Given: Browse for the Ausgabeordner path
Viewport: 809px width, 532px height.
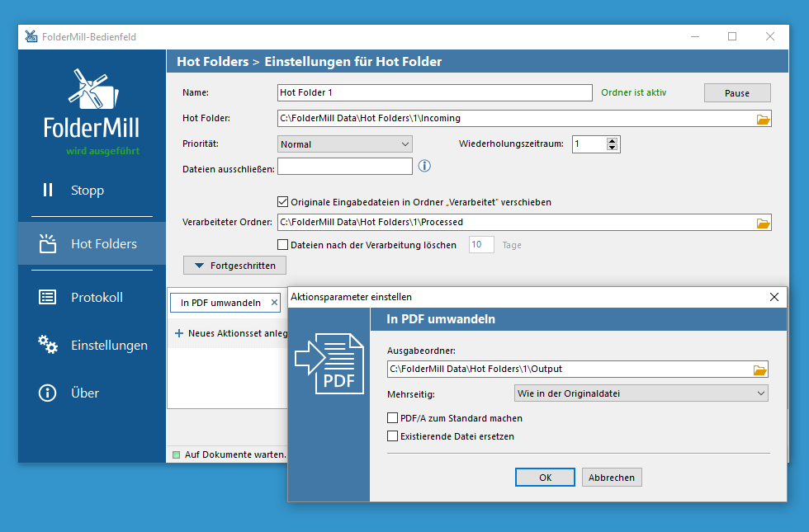Looking at the screenshot, I should [759, 370].
